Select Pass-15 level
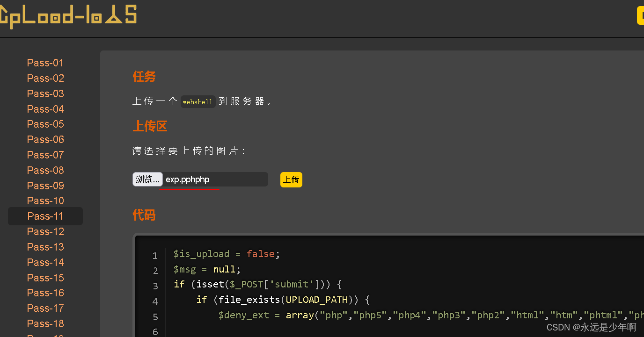This screenshot has width=644, height=337. (x=45, y=278)
